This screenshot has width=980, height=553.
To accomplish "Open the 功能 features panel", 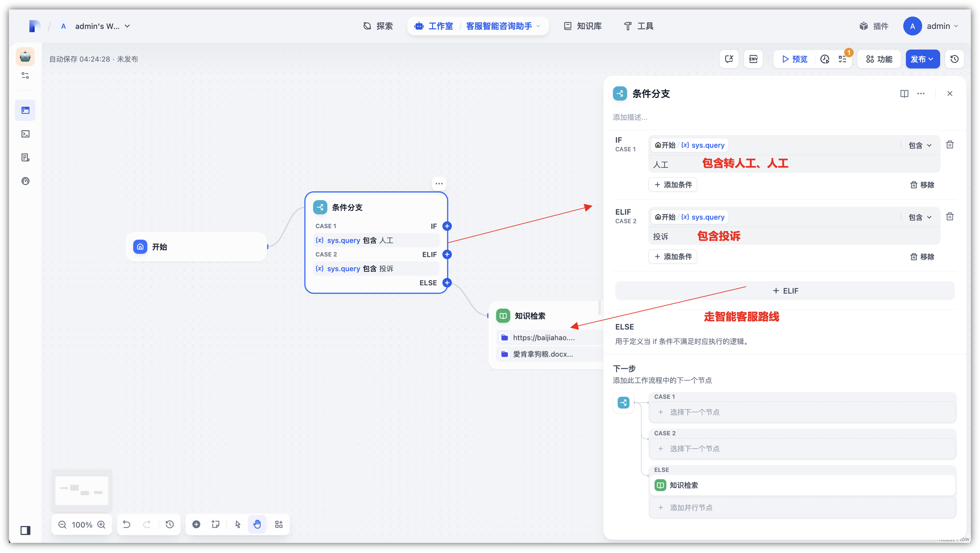I will pyautogui.click(x=879, y=59).
